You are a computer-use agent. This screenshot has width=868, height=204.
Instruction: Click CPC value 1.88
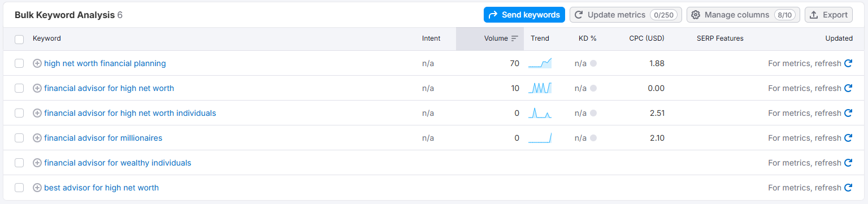pos(657,63)
